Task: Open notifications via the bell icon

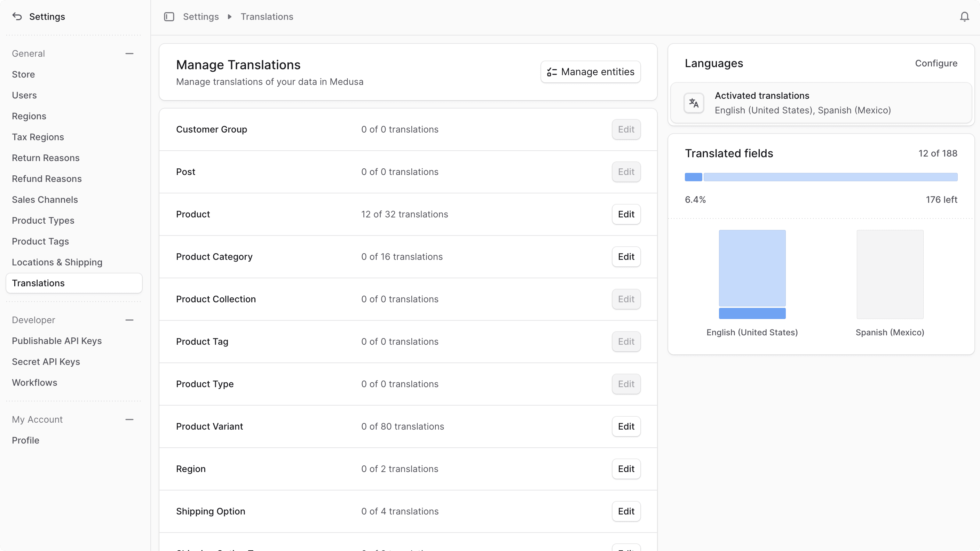Action: click(x=964, y=16)
